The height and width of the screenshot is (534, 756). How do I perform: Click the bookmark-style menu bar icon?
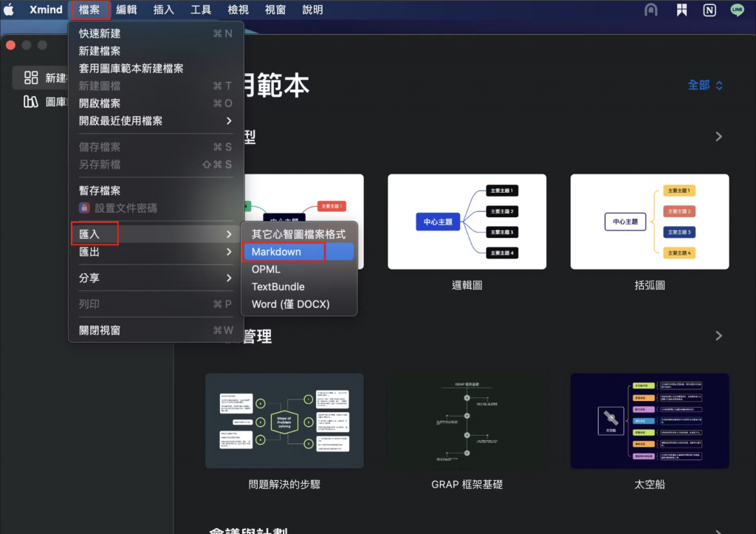(x=681, y=10)
